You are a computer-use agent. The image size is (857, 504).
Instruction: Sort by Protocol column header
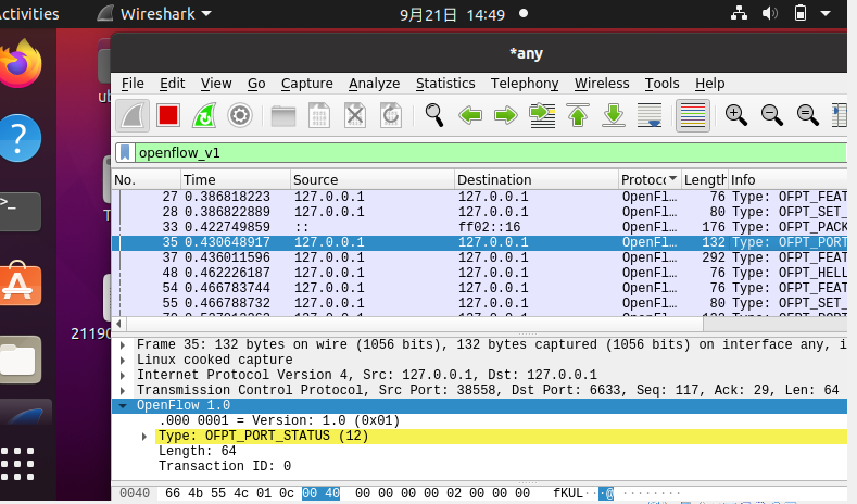click(650, 180)
